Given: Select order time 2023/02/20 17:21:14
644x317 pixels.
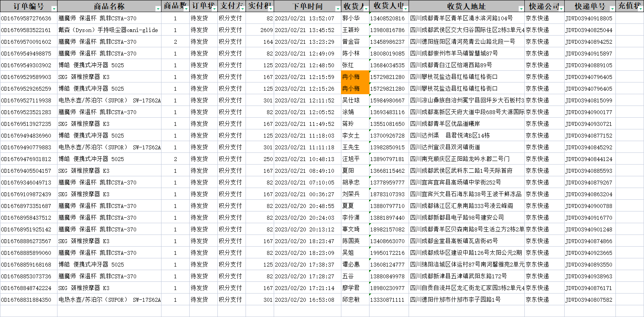Looking at the screenshot, I should click(x=307, y=288).
